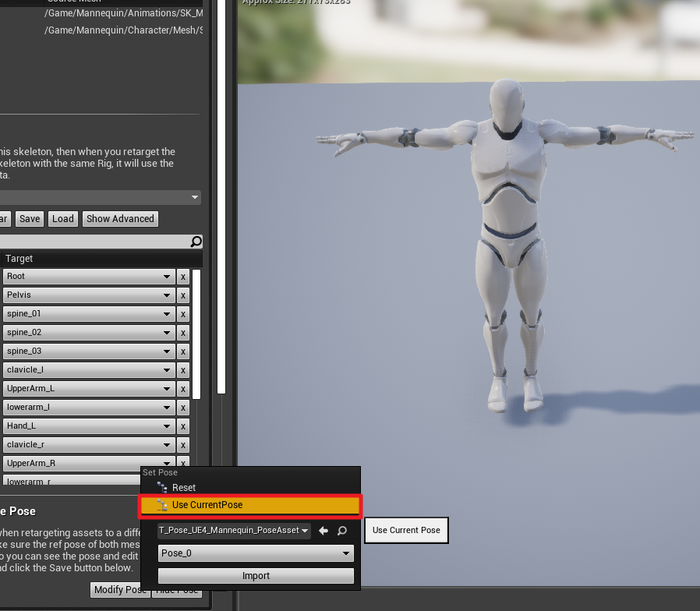Open the Root target bone dropdown
The height and width of the screenshot is (611, 700).
[x=89, y=276]
